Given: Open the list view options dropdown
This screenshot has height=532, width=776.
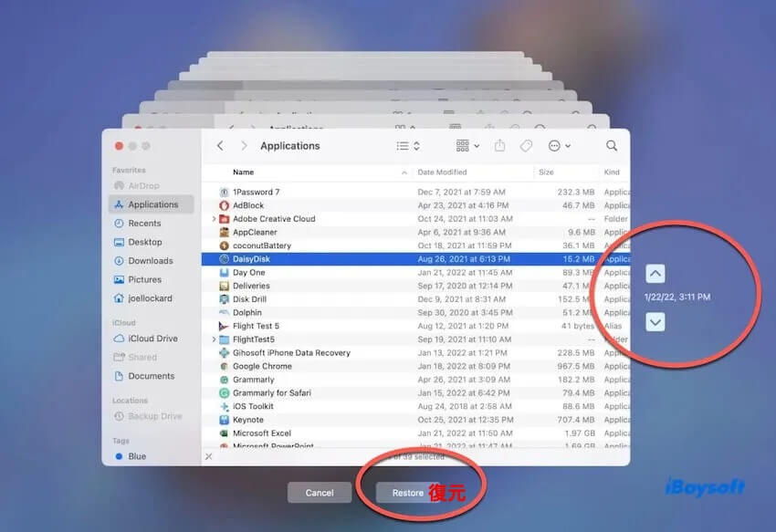Looking at the screenshot, I should click(408, 146).
